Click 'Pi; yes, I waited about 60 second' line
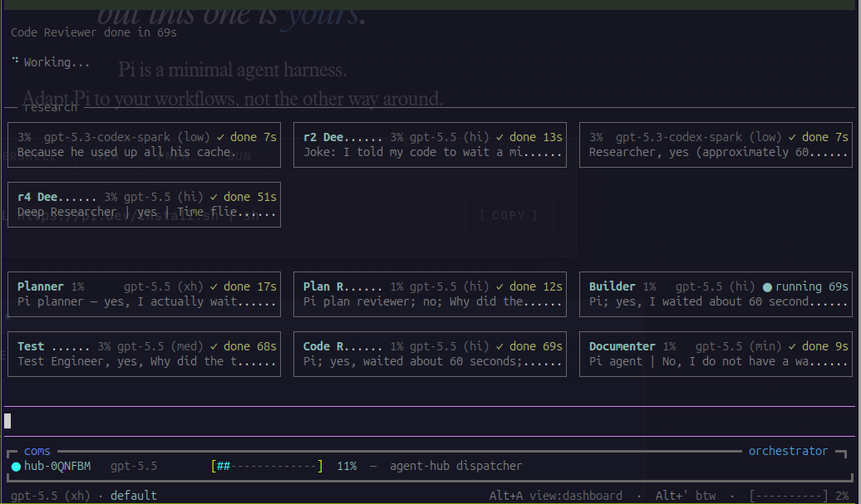861x504 pixels. [718, 301]
